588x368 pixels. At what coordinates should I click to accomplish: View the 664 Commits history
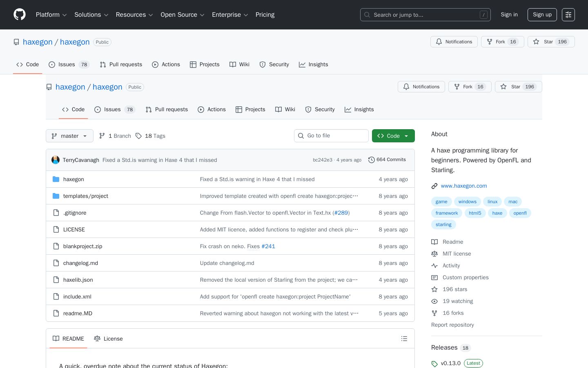coord(387,160)
